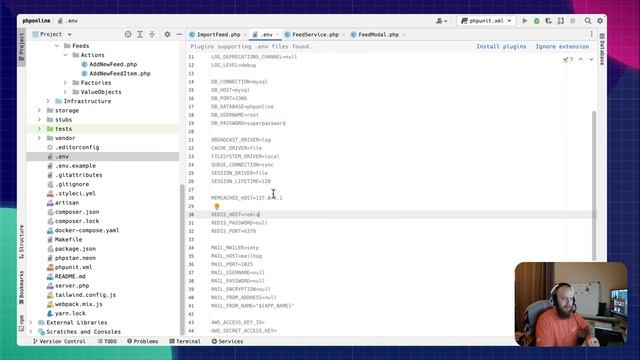Collapse the Actions folder
Screen dimensions: 640x360
(x=65, y=55)
